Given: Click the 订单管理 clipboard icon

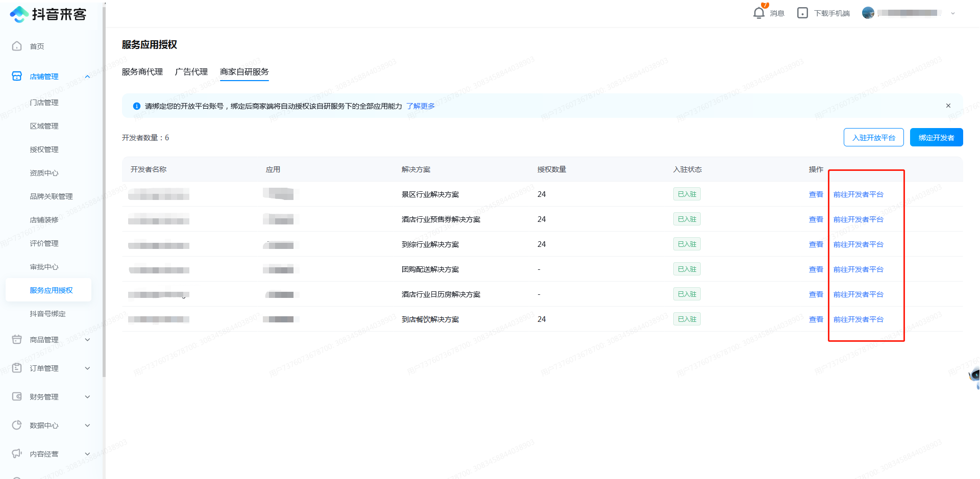Looking at the screenshot, I should pyautogui.click(x=17, y=368).
